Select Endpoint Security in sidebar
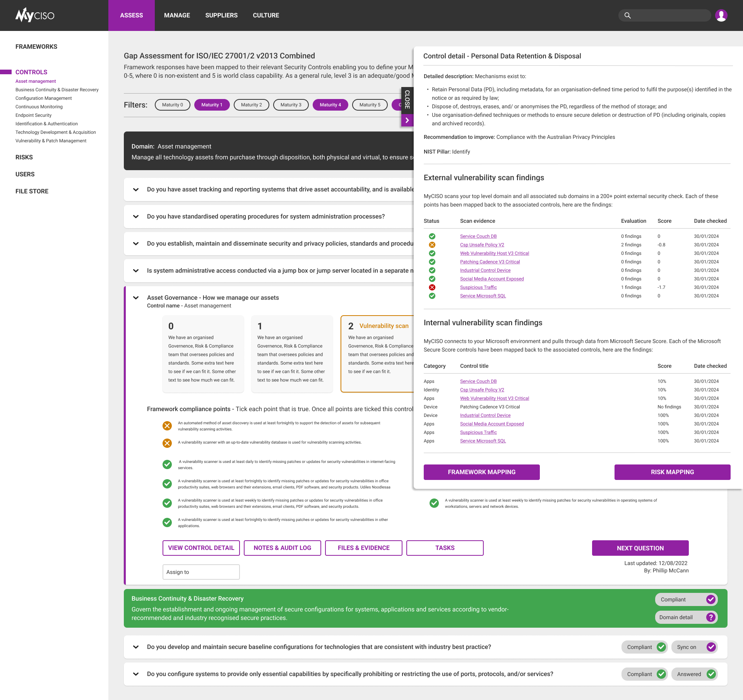 point(33,115)
